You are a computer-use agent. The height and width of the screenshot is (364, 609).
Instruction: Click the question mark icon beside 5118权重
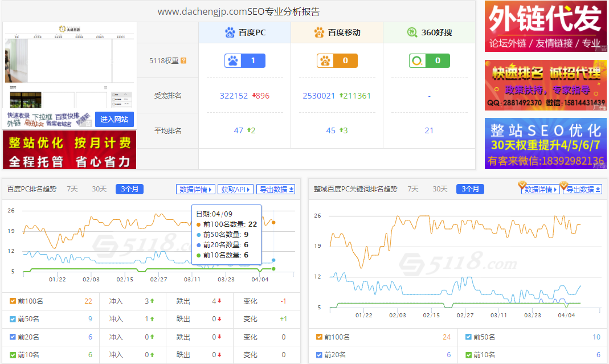tap(183, 61)
